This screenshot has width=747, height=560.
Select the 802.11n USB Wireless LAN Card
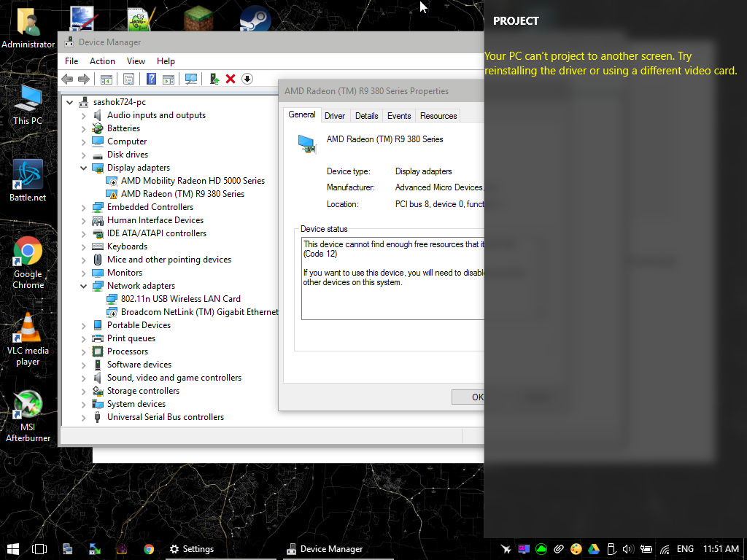click(180, 299)
